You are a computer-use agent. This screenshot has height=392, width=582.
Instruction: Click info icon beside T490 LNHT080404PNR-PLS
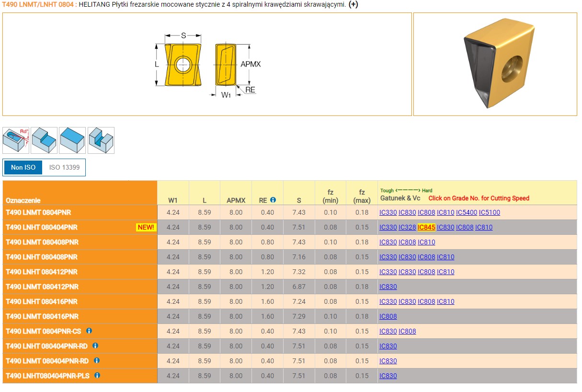point(97,375)
